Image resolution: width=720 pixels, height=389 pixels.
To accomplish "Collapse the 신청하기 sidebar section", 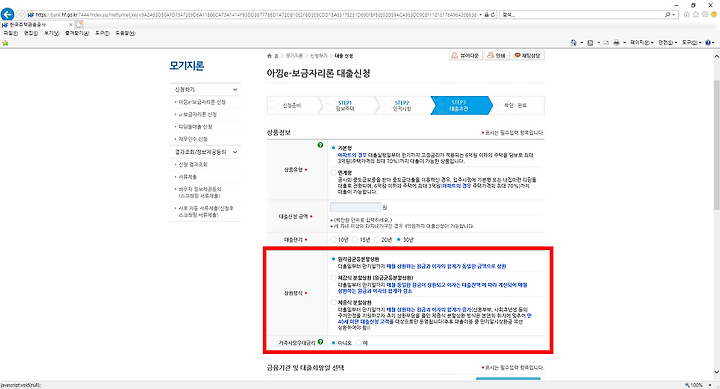I will [235, 90].
